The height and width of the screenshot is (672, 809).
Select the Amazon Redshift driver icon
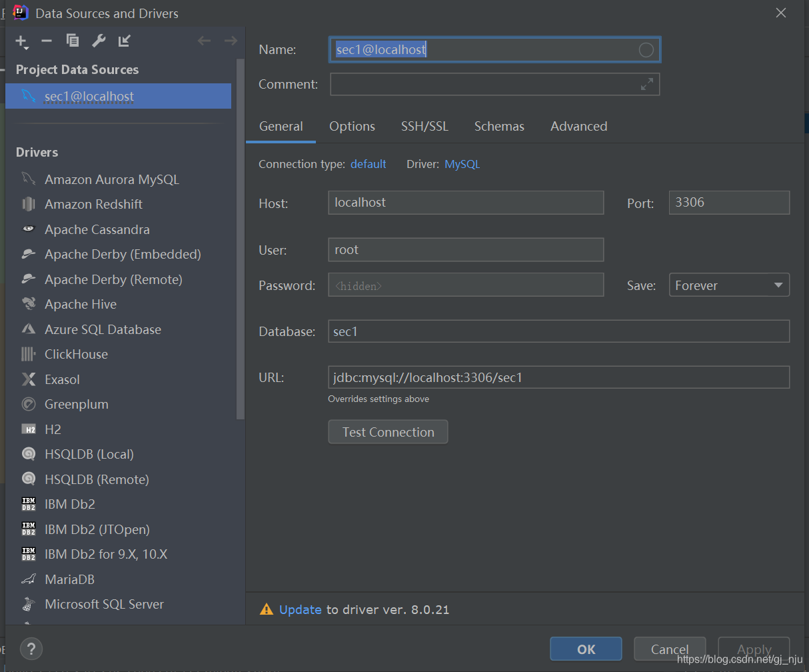coord(28,204)
